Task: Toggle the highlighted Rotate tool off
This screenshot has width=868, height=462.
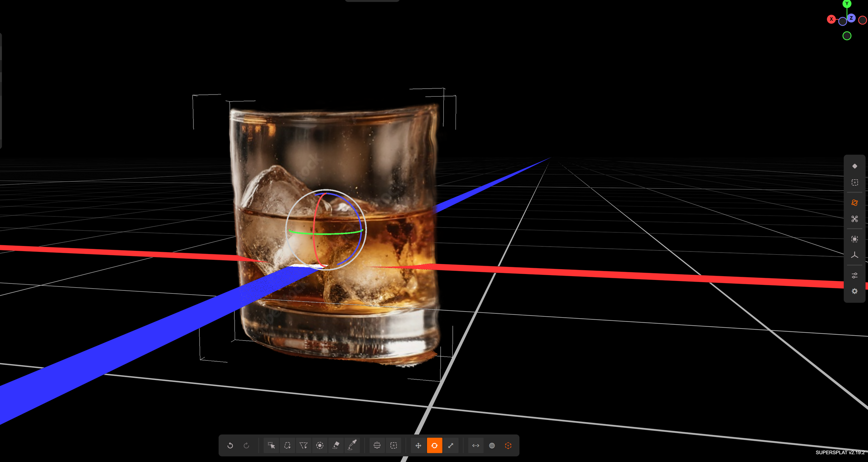Action: [434, 445]
